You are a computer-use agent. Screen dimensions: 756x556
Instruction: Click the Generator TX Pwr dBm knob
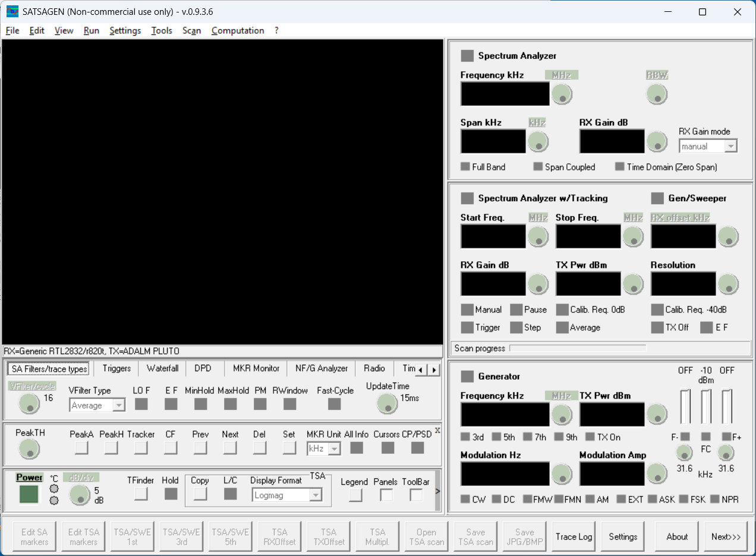click(x=657, y=415)
